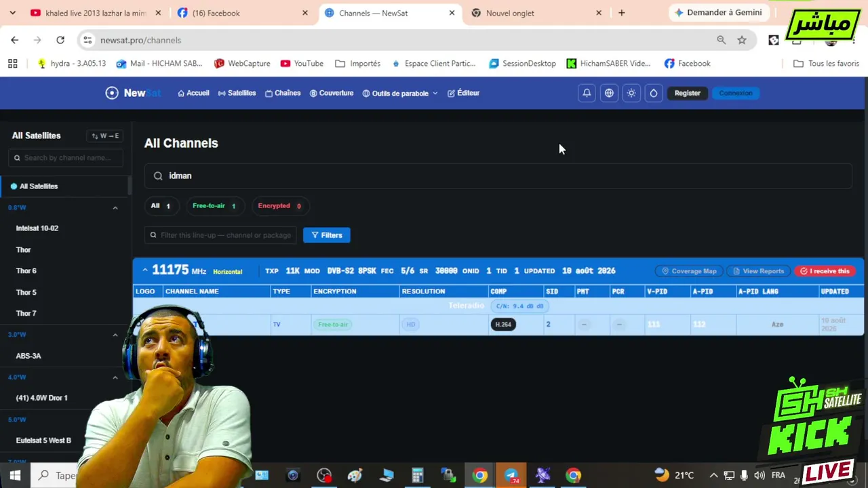Viewport: 868px width, 488px height.
Task: Select the Thor 6 satellite
Action: pos(26,271)
